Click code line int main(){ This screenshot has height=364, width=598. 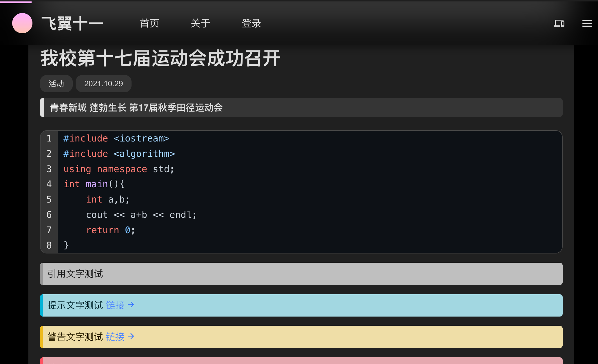pos(94,184)
